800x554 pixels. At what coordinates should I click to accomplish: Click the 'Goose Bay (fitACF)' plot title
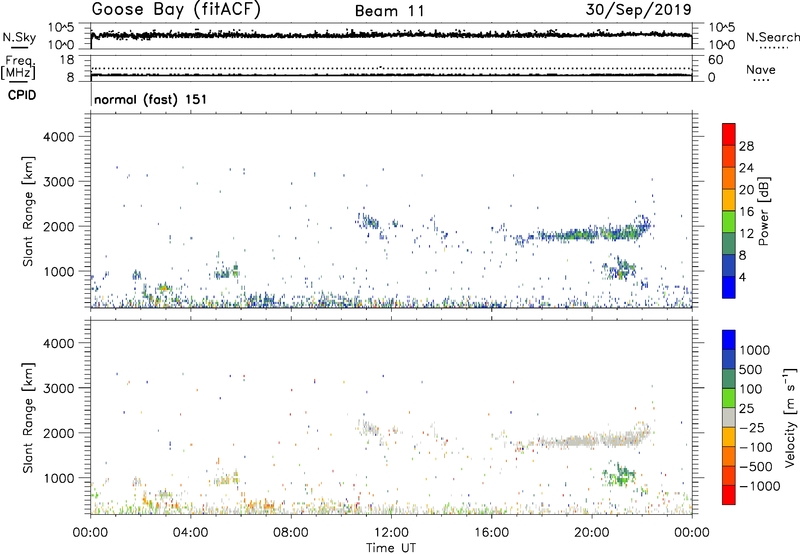click(x=176, y=9)
